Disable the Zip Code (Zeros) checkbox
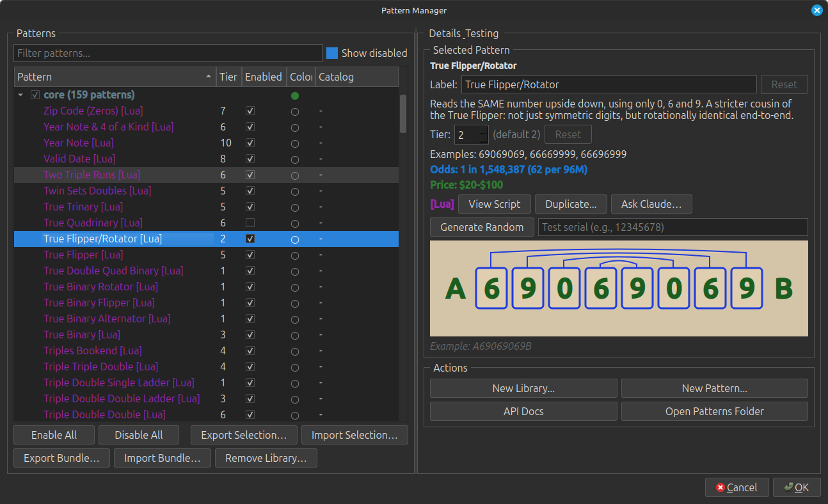The height and width of the screenshot is (504, 828). coord(250,111)
